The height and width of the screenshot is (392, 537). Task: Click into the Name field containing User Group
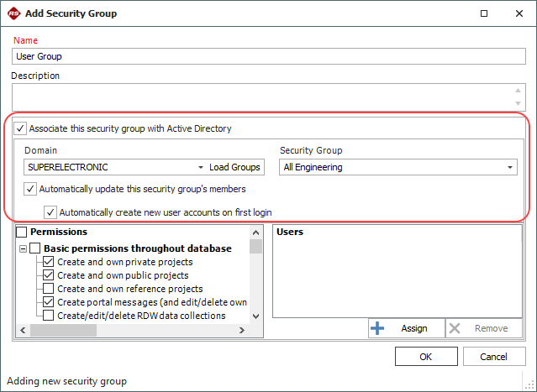tap(267, 56)
